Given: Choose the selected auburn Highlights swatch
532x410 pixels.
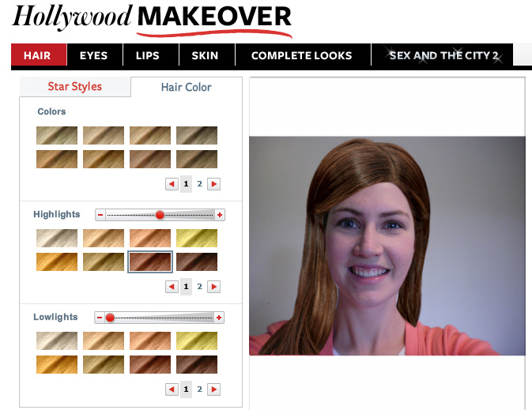Looking at the screenshot, I should coord(150,261).
